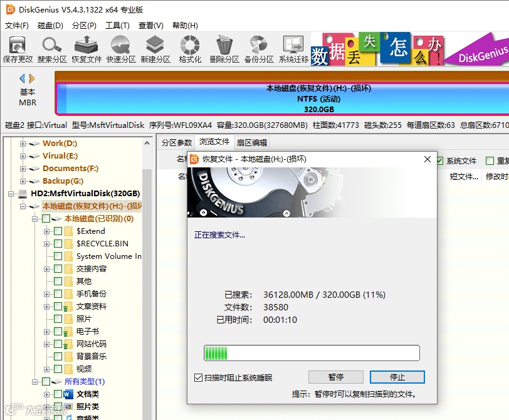
Task: Click the Word icon for 文档类
Action: [68, 394]
